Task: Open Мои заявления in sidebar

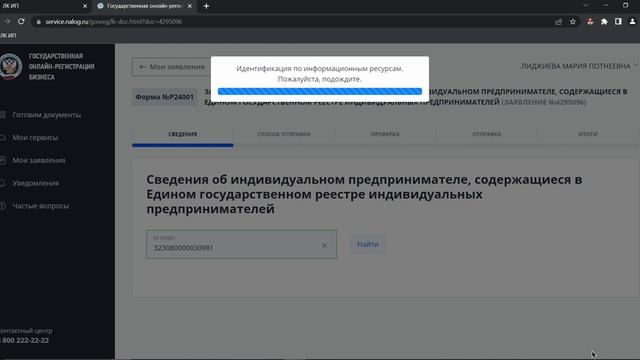Action: 38,160
